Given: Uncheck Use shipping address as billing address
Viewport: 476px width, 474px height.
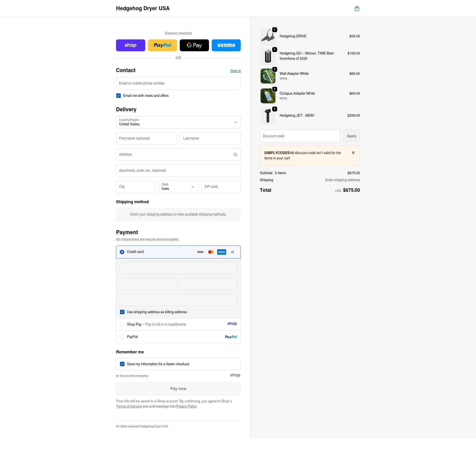Looking at the screenshot, I should [122, 312].
